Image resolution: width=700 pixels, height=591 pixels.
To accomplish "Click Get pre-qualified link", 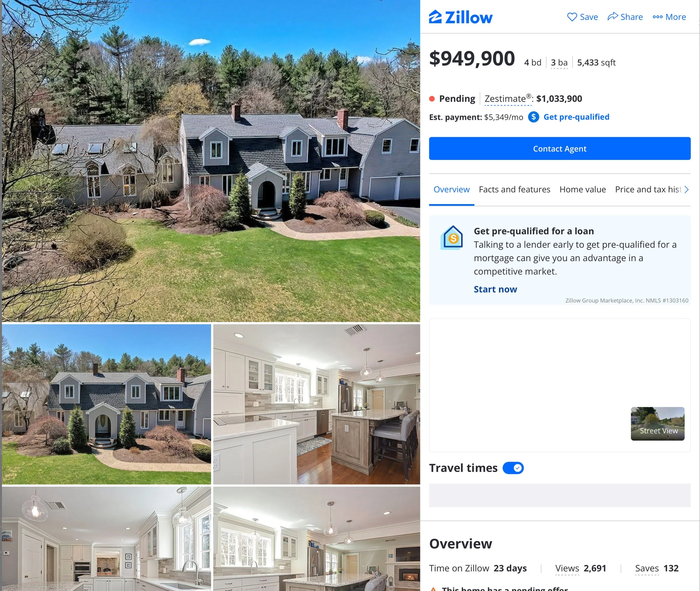I will 576,117.
